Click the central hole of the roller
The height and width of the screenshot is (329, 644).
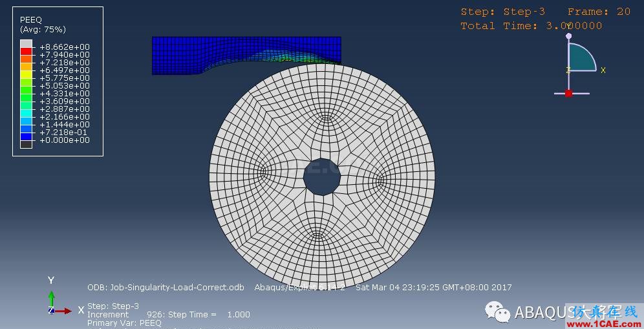point(322,177)
